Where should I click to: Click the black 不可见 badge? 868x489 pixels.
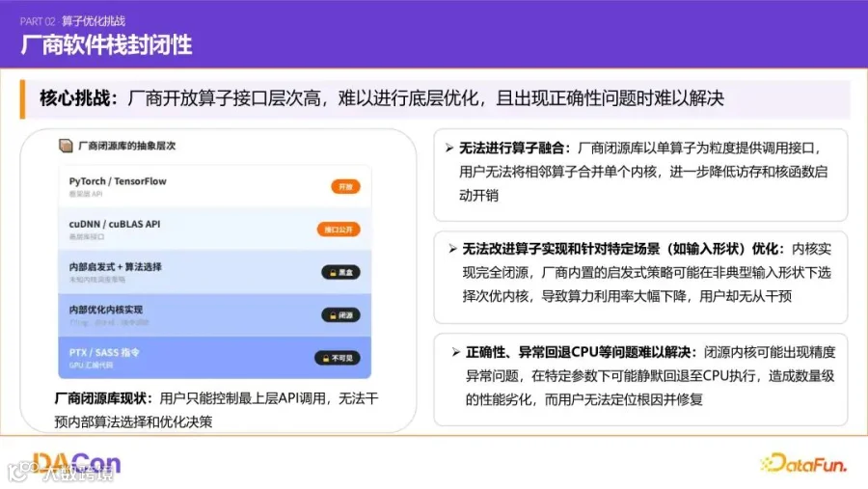coord(338,358)
